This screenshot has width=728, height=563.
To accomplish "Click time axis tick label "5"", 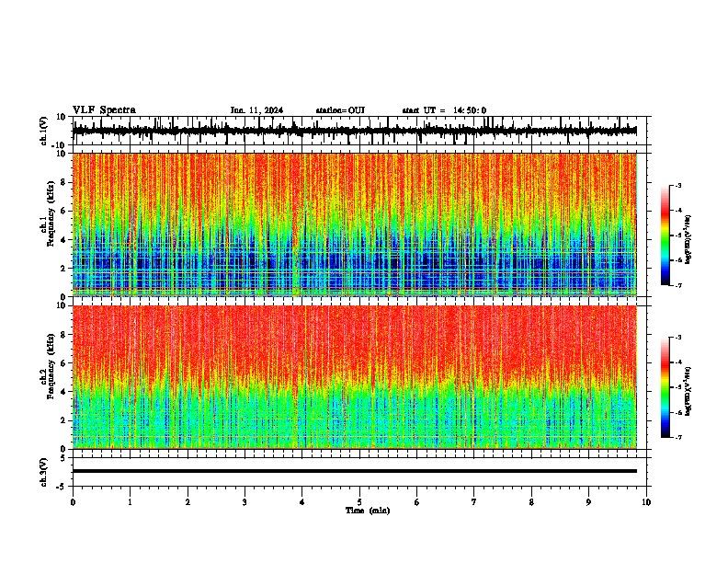I will 359,502.
